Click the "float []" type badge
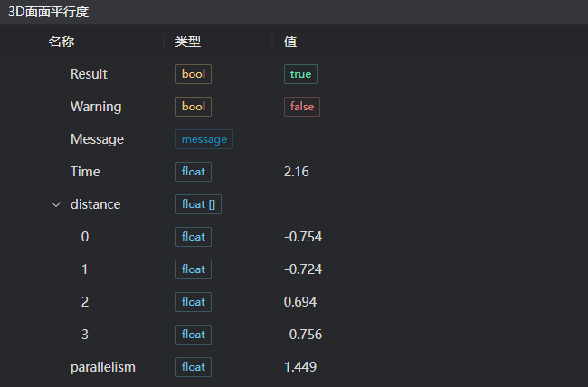The height and width of the screenshot is (387, 588). coord(198,204)
